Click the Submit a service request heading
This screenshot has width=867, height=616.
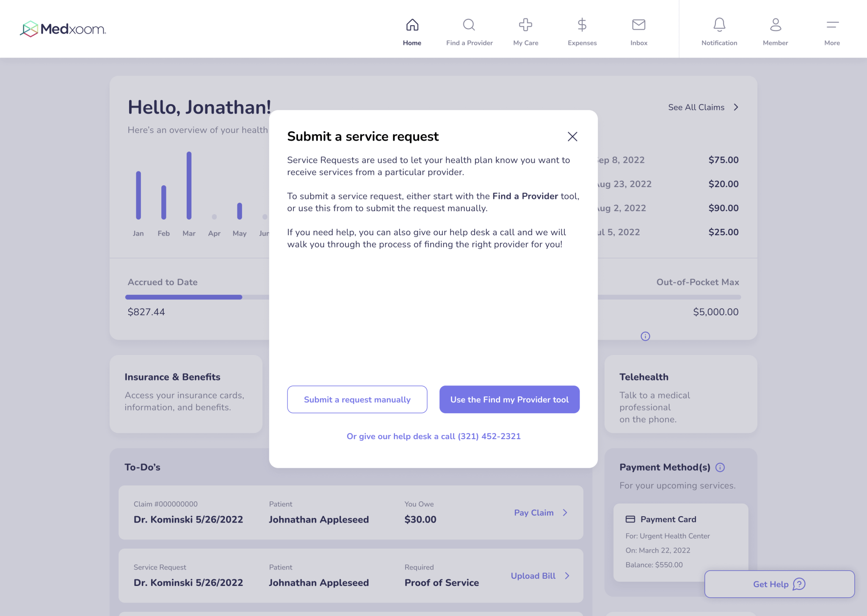click(363, 137)
